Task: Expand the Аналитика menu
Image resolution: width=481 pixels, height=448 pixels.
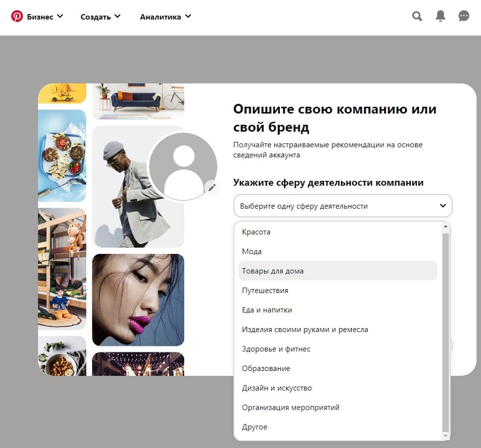Action: 165,17
